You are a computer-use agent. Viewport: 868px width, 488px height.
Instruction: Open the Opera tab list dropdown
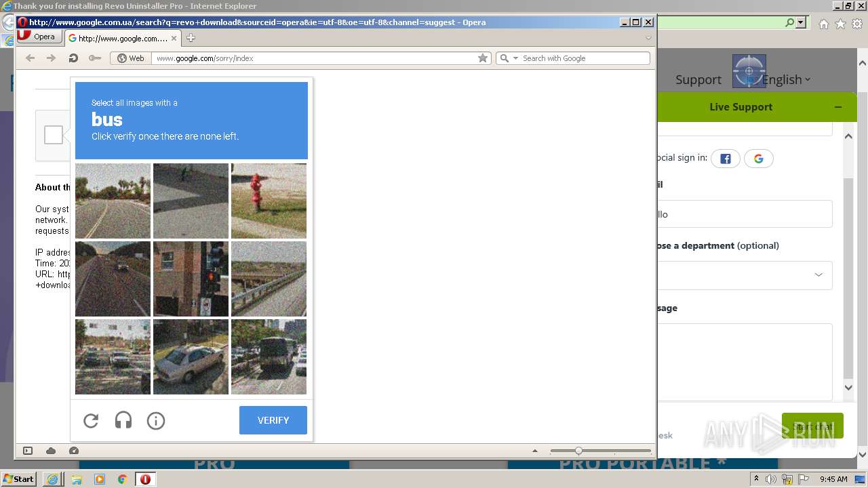pos(648,38)
